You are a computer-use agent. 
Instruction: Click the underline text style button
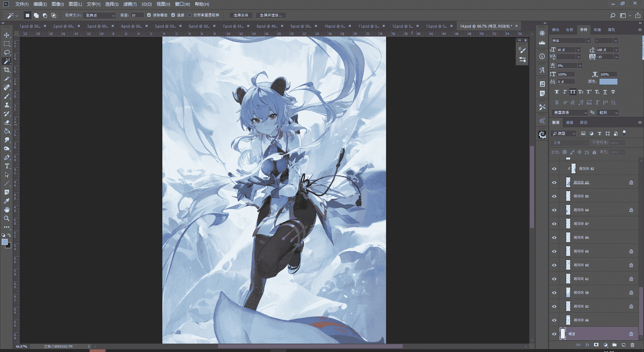[605, 92]
